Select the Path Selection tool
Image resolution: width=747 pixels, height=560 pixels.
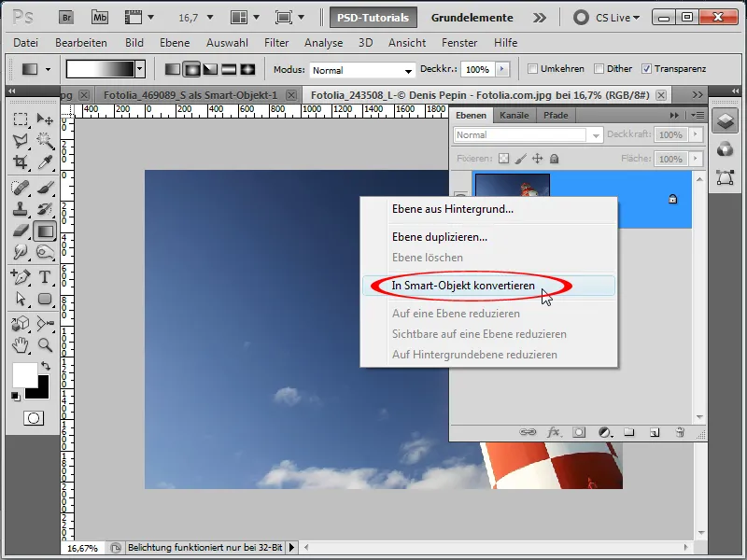pos(20,299)
